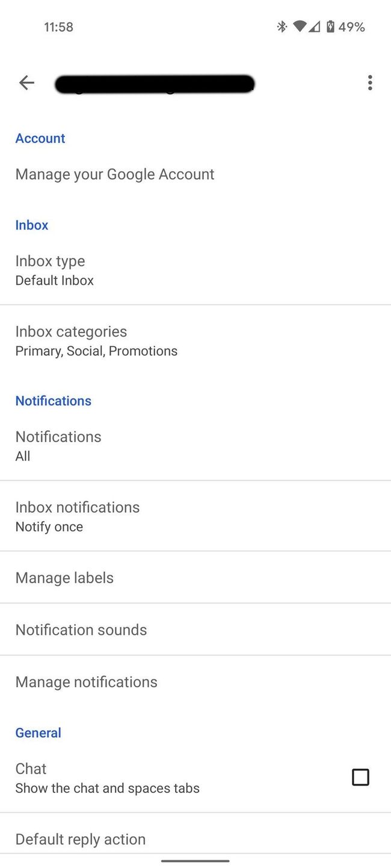391x868 pixels.
Task: Tap the cellular signal icon
Action: coord(314,26)
